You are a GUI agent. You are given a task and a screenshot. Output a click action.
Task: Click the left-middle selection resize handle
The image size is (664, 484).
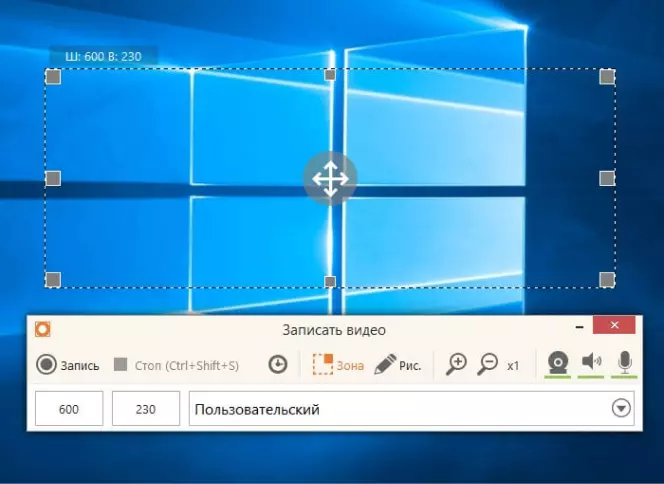pyautogui.click(x=53, y=178)
